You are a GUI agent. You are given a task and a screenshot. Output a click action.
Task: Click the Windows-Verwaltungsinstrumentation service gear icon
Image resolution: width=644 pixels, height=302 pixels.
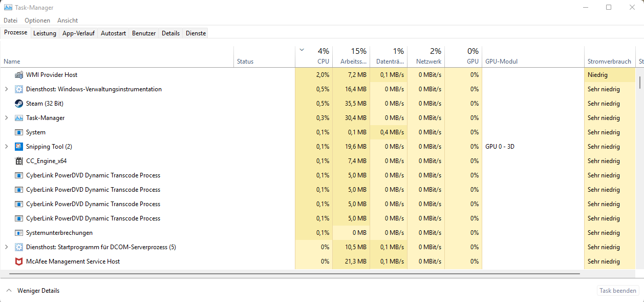pyautogui.click(x=19, y=89)
